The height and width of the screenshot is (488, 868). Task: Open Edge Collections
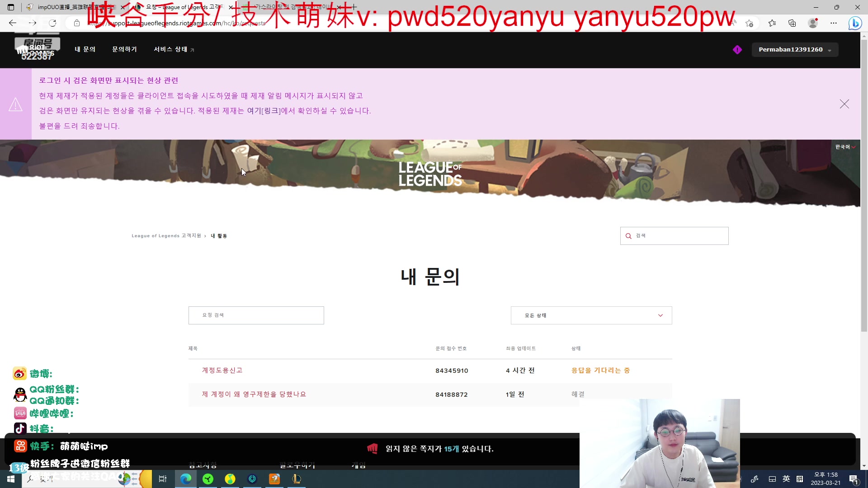[792, 23]
